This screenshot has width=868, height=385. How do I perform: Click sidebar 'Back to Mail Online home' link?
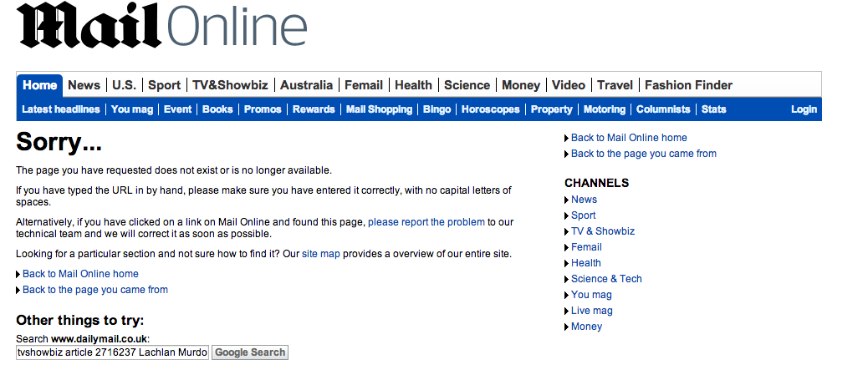(x=629, y=137)
